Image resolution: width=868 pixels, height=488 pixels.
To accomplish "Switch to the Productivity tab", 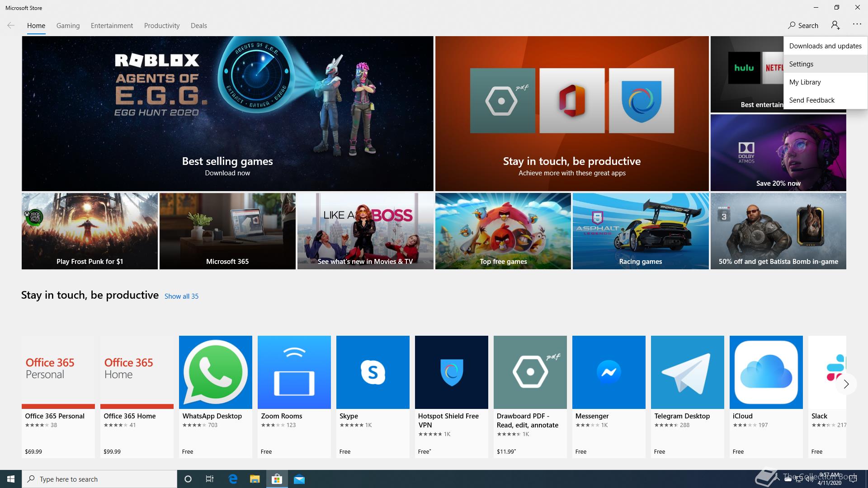I will pos(162,25).
